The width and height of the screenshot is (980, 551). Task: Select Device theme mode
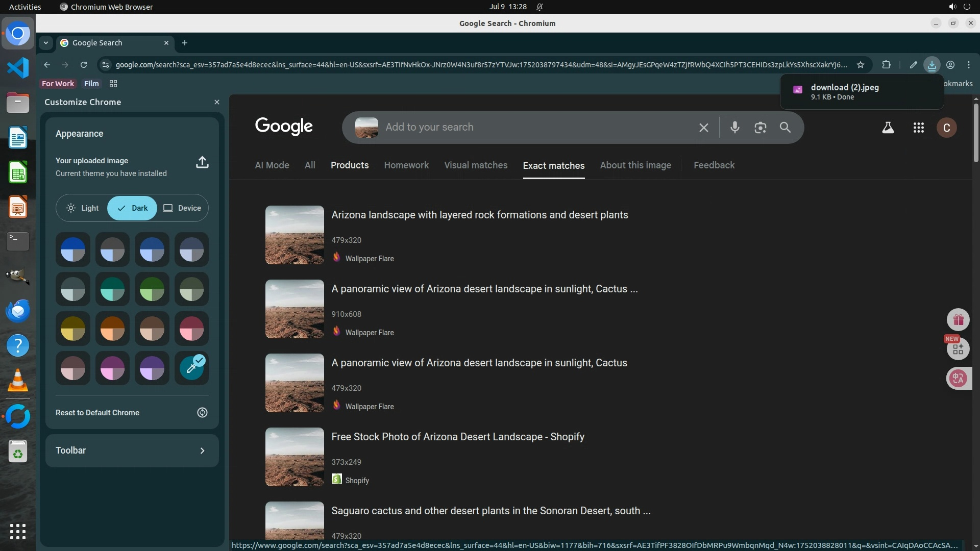point(182,208)
